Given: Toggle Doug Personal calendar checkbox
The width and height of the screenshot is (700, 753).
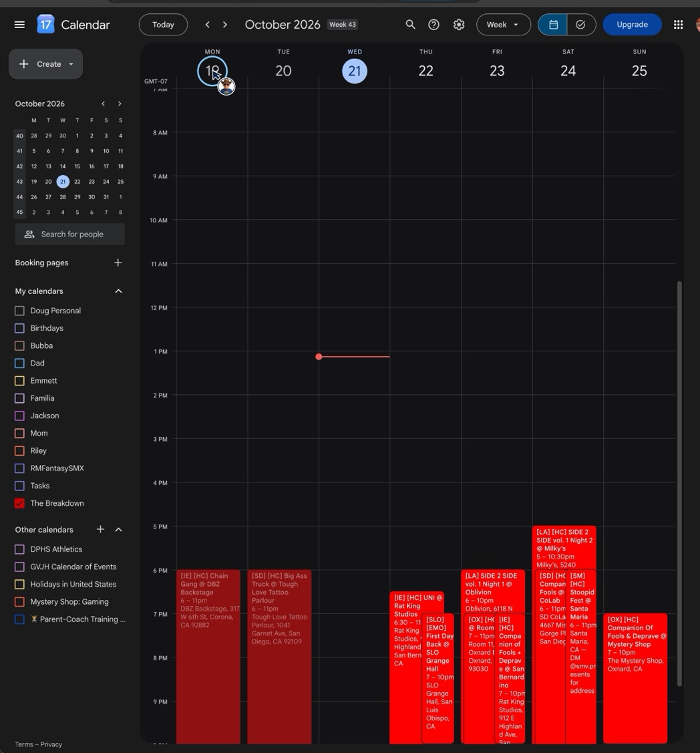Looking at the screenshot, I should (x=19, y=311).
